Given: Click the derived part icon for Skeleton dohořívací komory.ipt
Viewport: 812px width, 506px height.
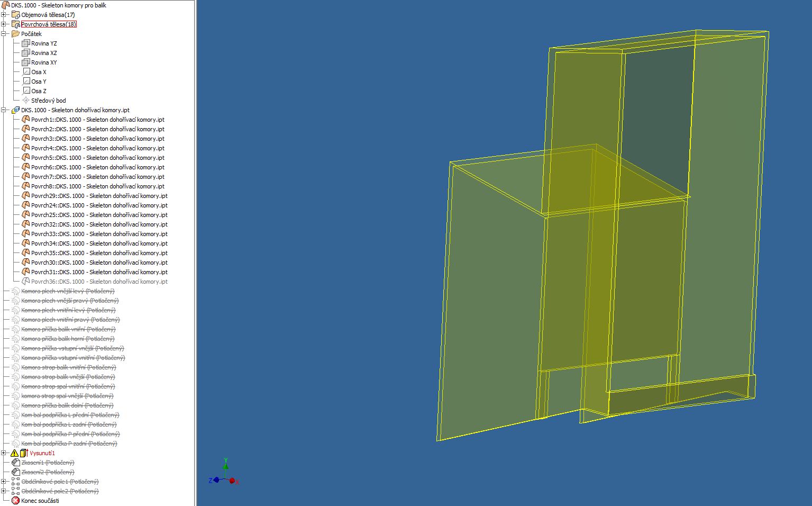Looking at the screenshot, I should click(15, 110).
